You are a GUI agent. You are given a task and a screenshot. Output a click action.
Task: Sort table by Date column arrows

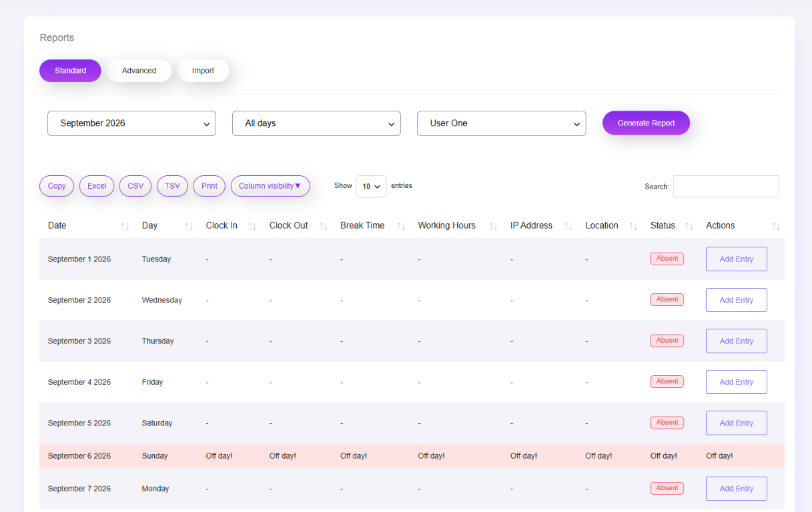coord(125,226)
